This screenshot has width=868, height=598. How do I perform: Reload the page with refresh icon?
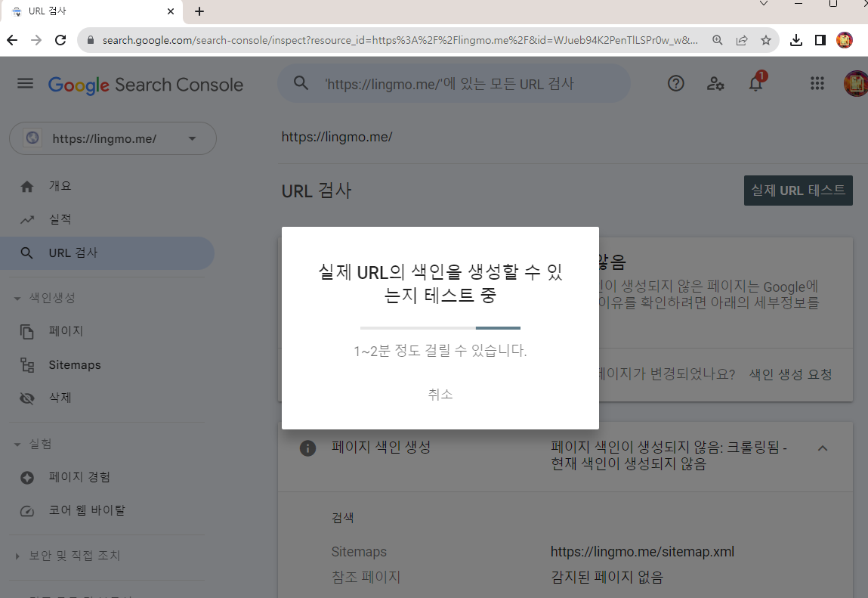pyautogui.click(x=60, y=40)
